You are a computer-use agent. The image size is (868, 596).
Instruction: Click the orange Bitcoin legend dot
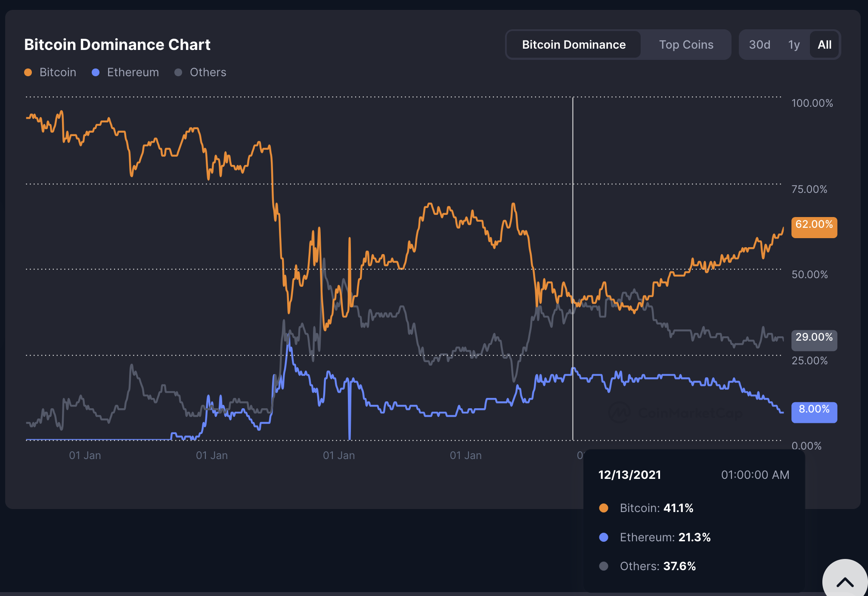pyautogui.click(x=28, y=72)
